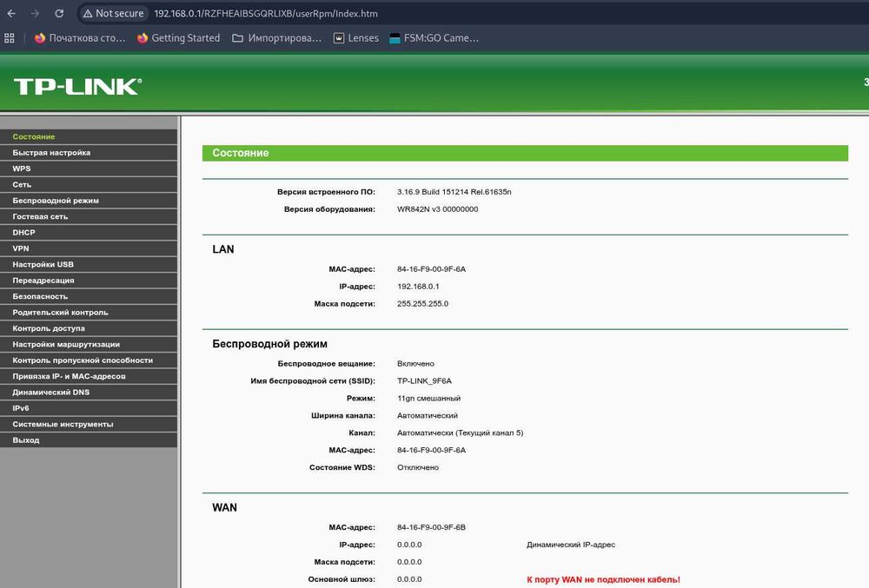Select Имя беспроводной сети (SSID) label
This screenshot has width=869, height=588.
coord(313,381)
